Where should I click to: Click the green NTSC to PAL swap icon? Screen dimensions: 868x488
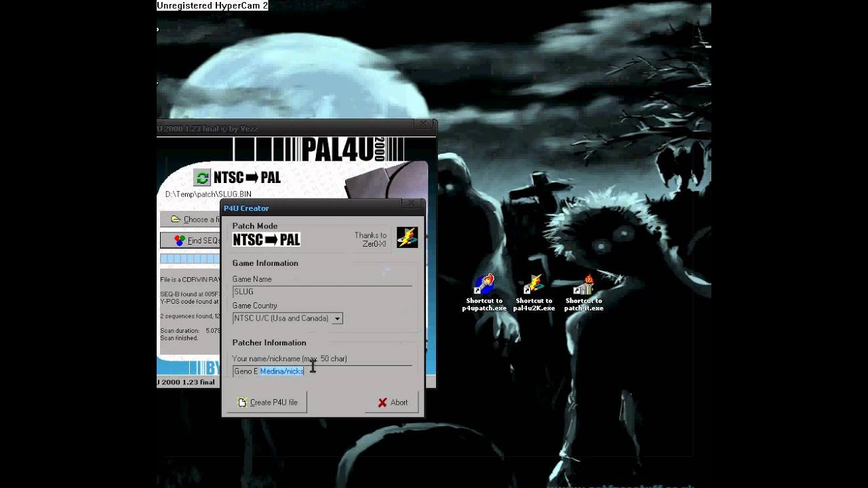click(x=202, y=178)
